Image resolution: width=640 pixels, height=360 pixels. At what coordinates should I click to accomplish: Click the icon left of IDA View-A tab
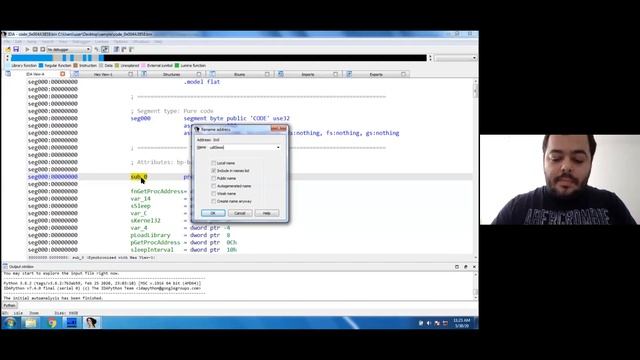pyautogui.click(x=8, y=74)
